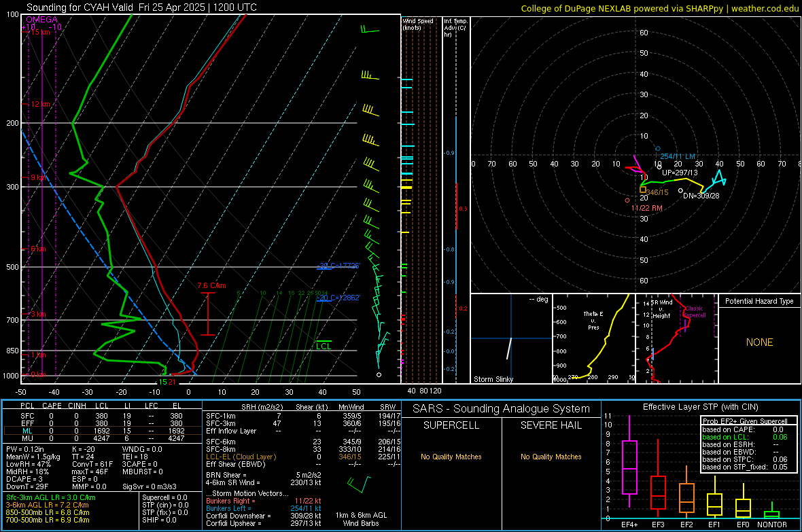This screenshot has height=532, width=802.
Task: Click the sounding title for CYAH
Action: pos(141,7)
